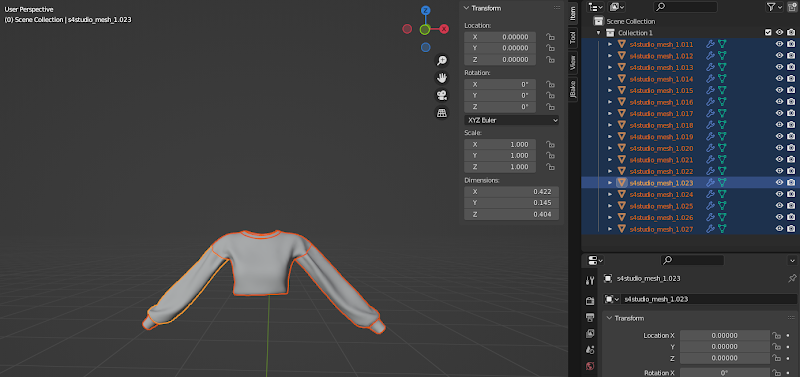Screen dimensions: 800x377
Task: Collapse Collection 1 in the outliner
Action: 598,33
